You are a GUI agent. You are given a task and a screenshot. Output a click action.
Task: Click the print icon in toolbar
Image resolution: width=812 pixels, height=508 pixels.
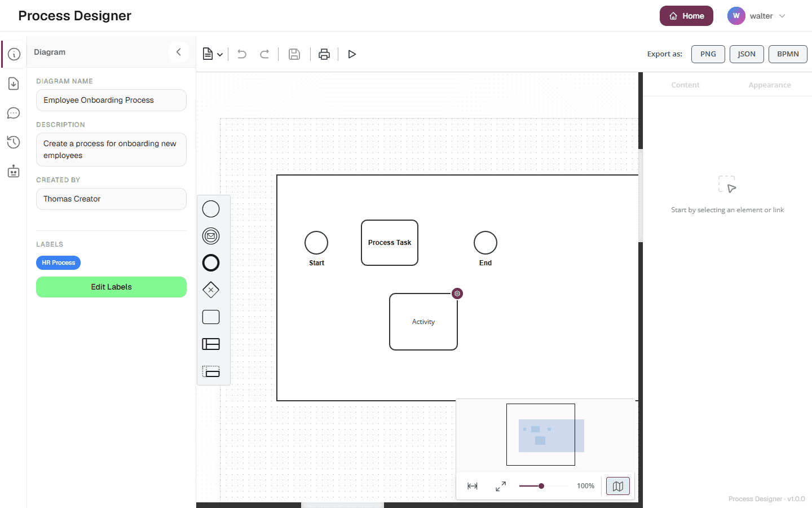tap(324, 54)
